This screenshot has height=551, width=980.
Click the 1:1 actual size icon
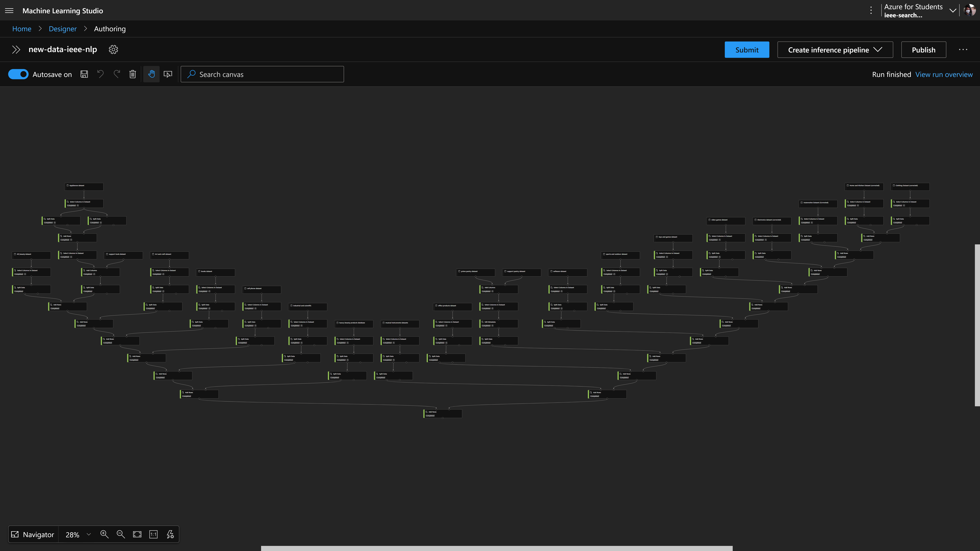[x=153, y=534]
